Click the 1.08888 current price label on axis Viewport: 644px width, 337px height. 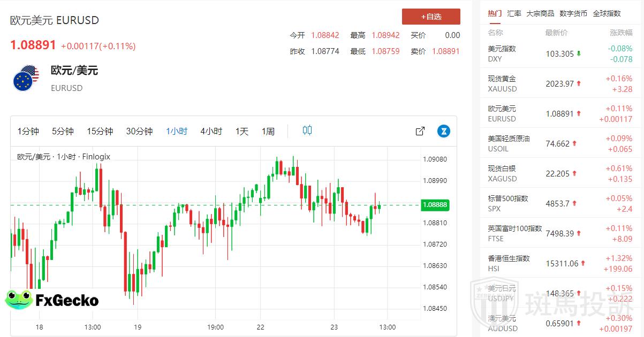(x=435, y=205)
